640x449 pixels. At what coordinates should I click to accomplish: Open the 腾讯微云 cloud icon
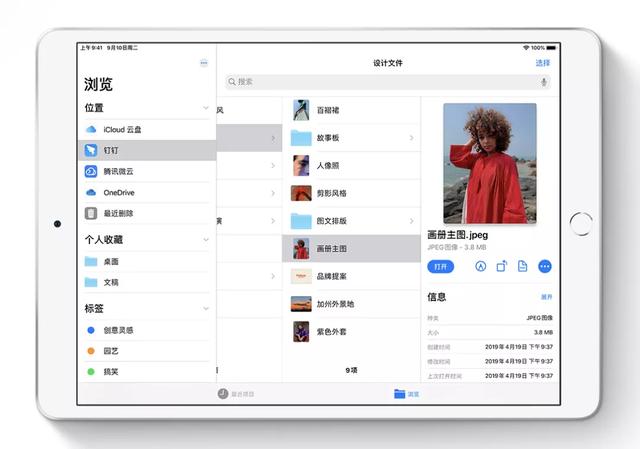point(91,171)
